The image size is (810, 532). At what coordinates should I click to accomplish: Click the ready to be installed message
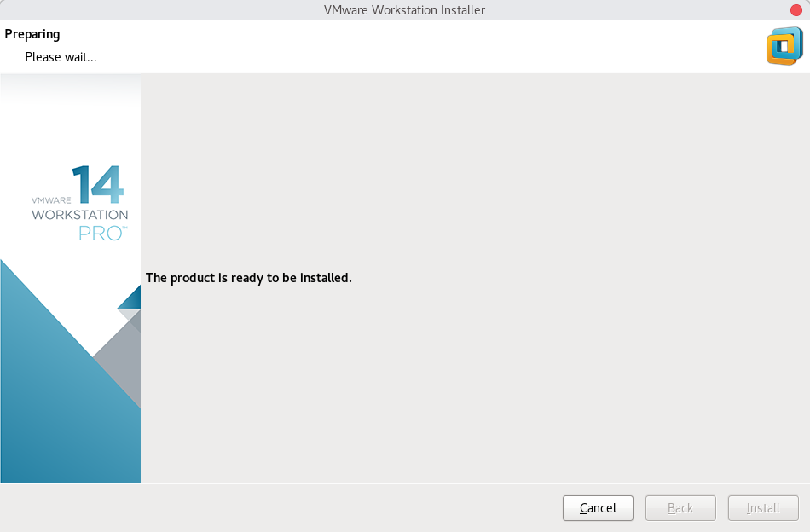(248, 278)
